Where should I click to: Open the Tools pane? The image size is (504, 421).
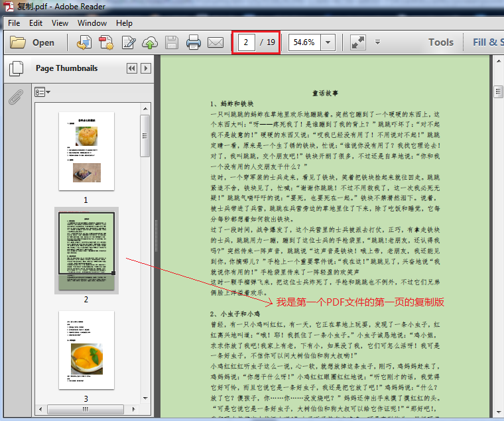click(441, 42)
